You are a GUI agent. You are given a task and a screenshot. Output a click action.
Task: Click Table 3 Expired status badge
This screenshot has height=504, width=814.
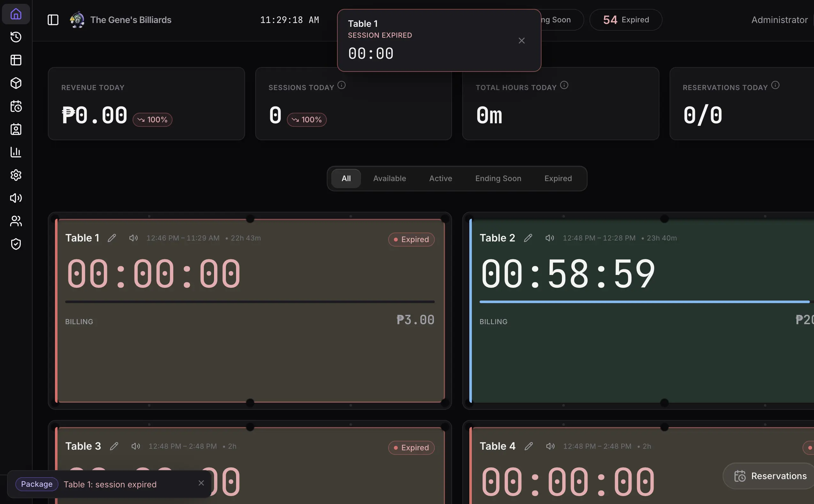click(411, 448)
